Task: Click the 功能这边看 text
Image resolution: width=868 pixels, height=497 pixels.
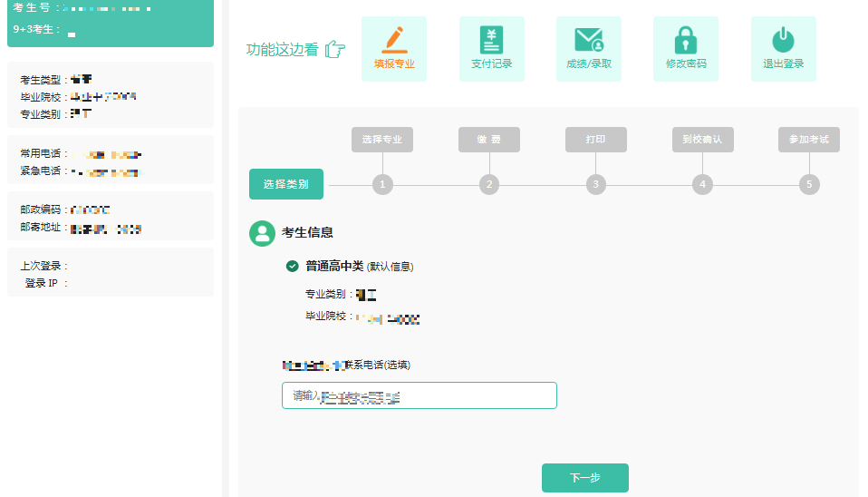Action: click(x=283, y=49)
